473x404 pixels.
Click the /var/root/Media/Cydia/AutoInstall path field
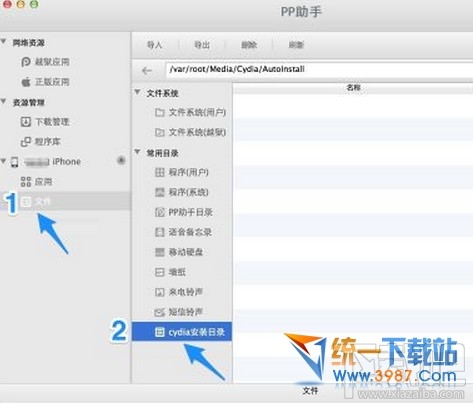click(x=319, y=70)
